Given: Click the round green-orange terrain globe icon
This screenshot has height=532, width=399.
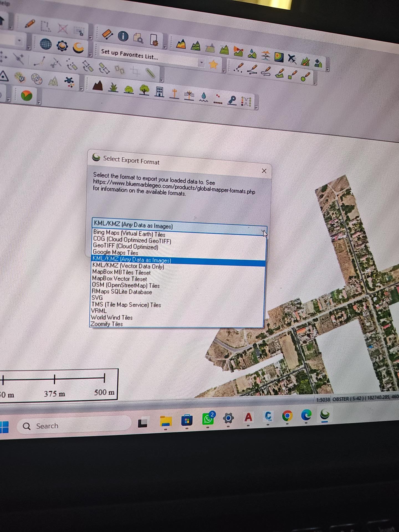Looking at the screenshot, I should click(26, 96).
